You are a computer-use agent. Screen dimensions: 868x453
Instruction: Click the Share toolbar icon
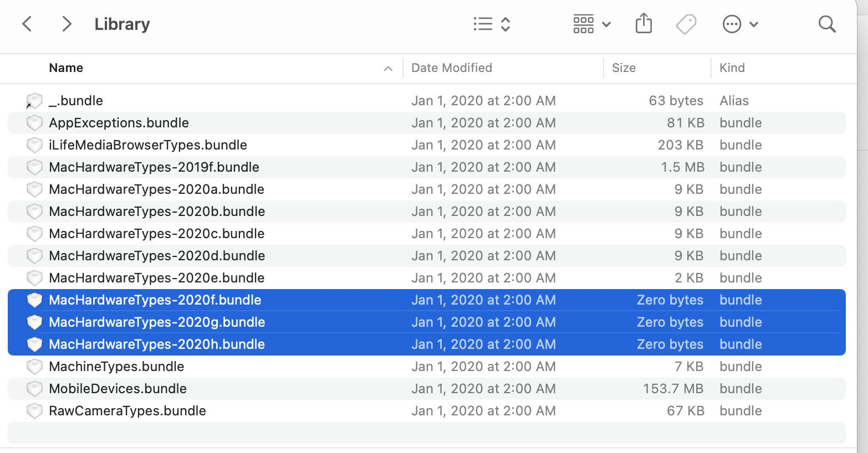(x=644, y=24)
